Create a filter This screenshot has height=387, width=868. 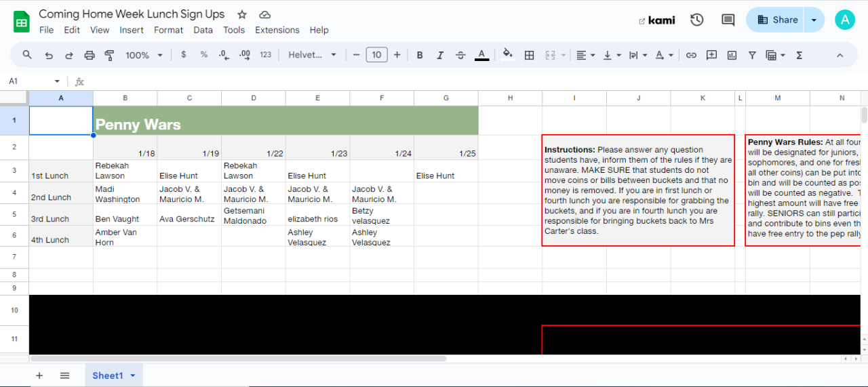[752, 55]
